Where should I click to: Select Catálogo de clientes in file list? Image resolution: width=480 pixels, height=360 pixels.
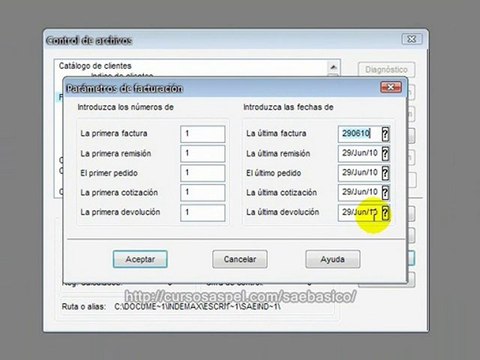95,66
